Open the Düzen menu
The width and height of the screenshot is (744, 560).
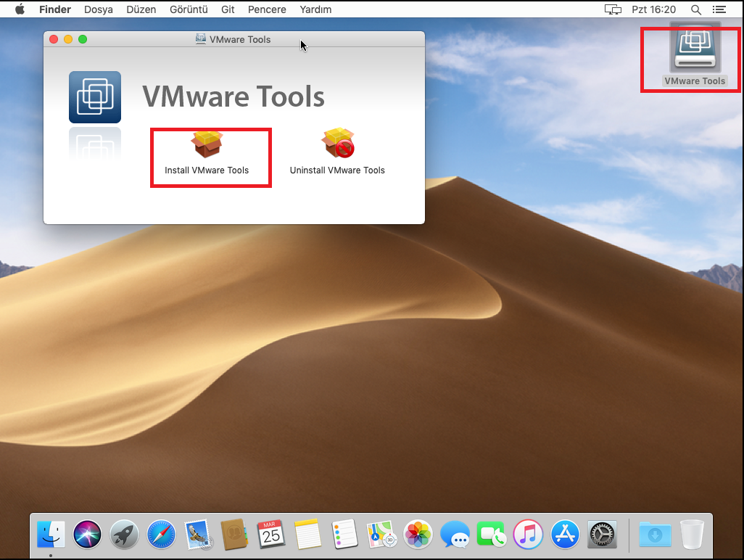(x=141, y=9)
